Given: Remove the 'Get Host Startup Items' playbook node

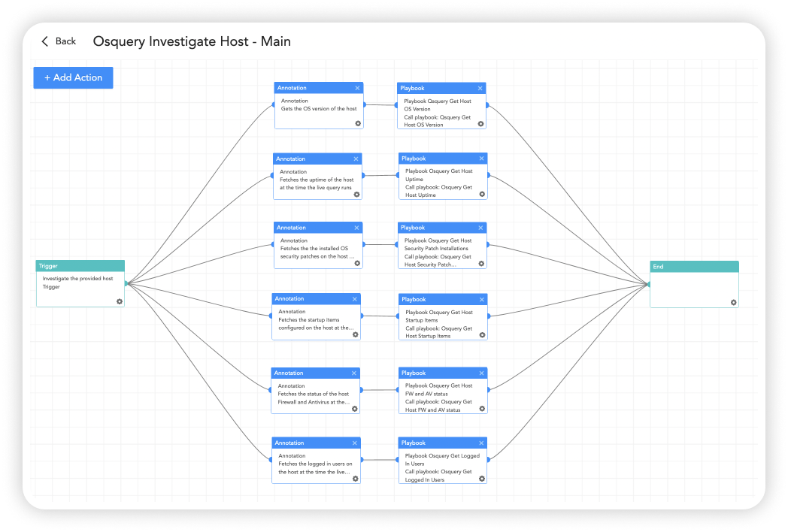Looking at the screenshot, I should coord(481,299).
